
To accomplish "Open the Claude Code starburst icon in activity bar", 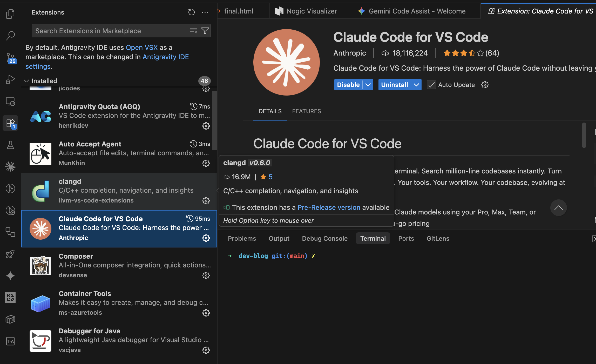I will tap(10, 167).
